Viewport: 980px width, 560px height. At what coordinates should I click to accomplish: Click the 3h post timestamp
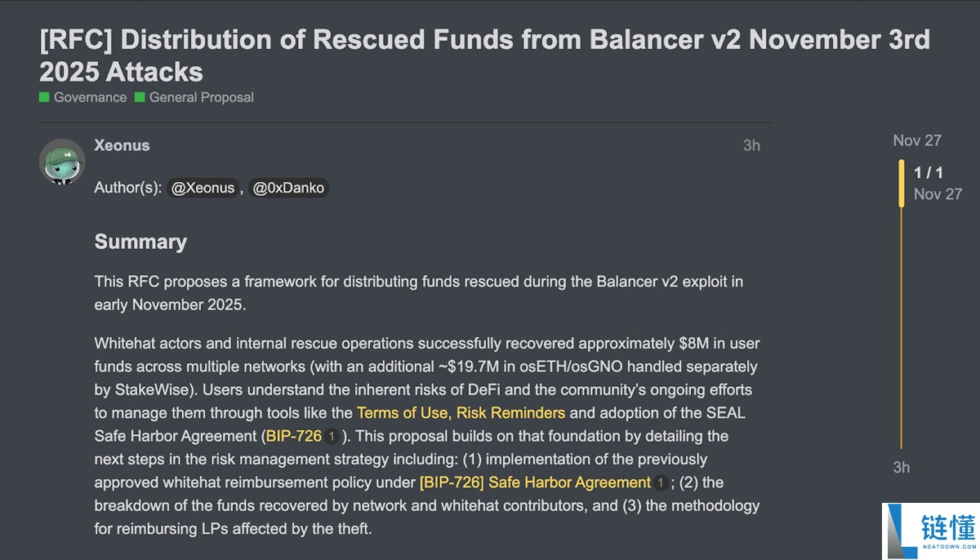click(751, 145)
